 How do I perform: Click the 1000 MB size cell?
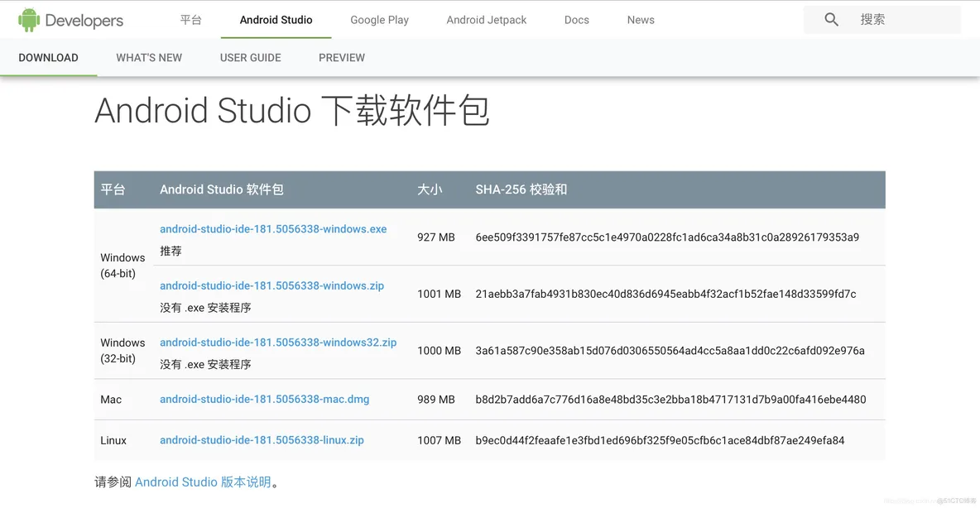pos(439,351)
